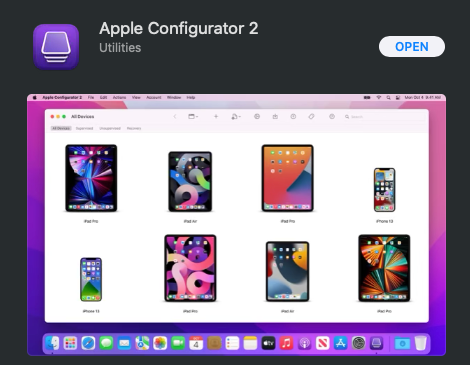Screen dimensions: 470x365
Task: Click the Help question mark toolbar icon
Action: (332, 116)
